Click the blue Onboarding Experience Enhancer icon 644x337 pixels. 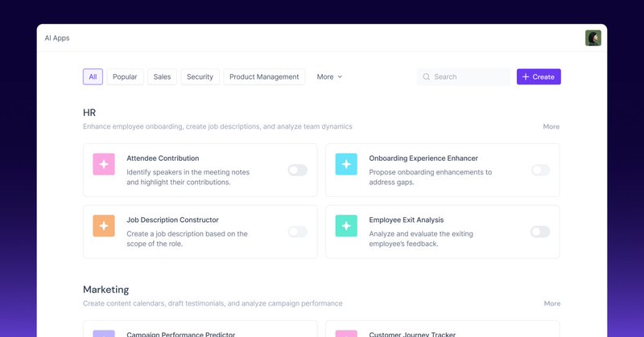[x=346, y=164]
